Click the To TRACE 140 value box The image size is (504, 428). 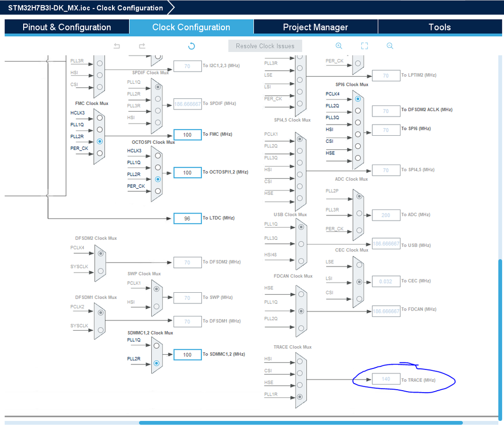tap(386, 379)
